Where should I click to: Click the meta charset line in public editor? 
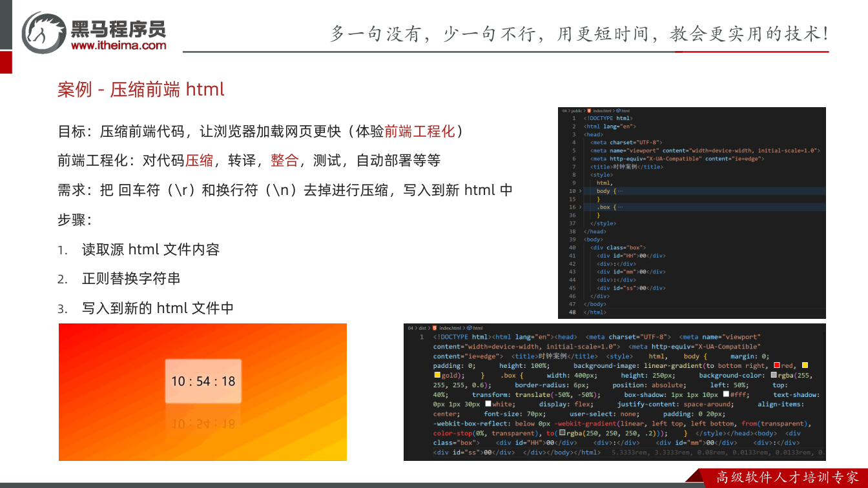pos(626,142)
